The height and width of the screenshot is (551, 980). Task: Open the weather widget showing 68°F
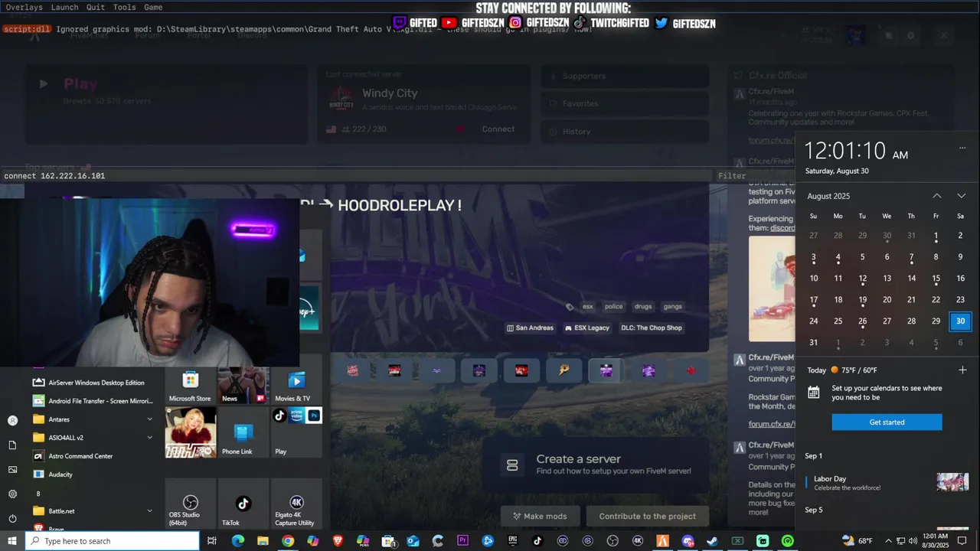[857, 541]
